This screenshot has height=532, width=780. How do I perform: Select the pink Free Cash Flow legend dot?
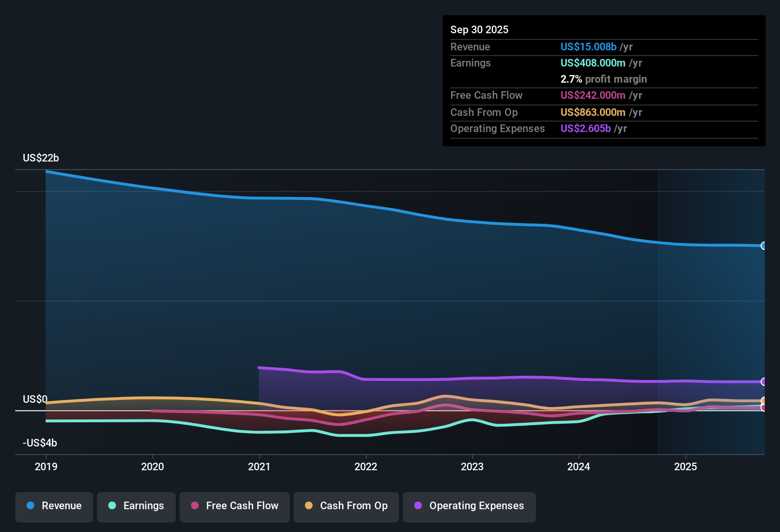click(193, 506)
